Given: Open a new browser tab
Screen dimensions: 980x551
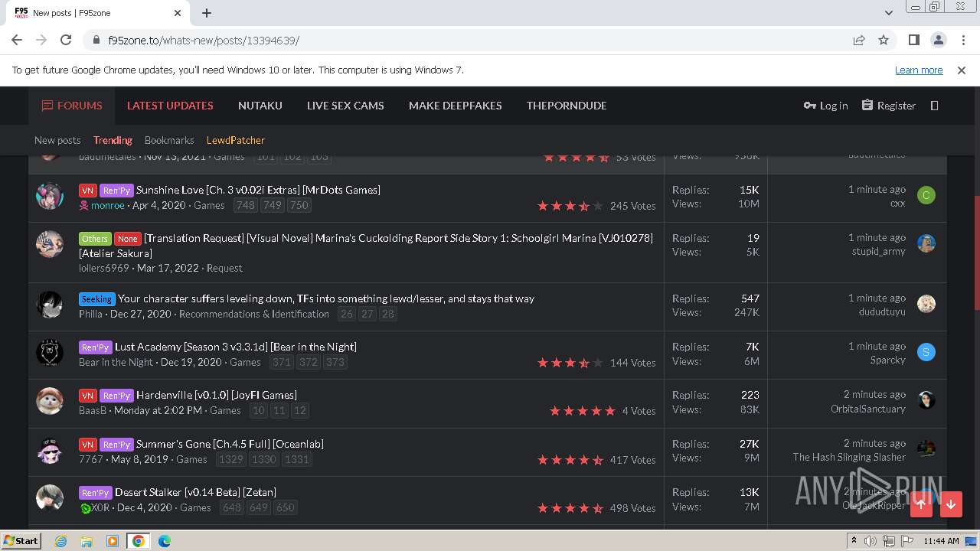Looking at the screenshot, I should [207, 13].
